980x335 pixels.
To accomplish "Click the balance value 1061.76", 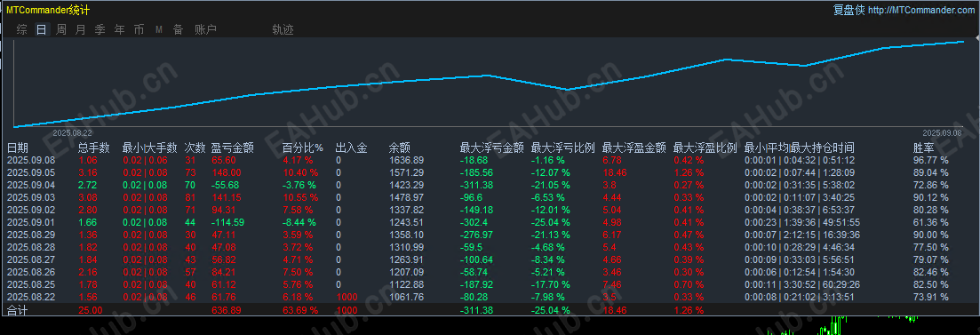I will click(406, 297).
